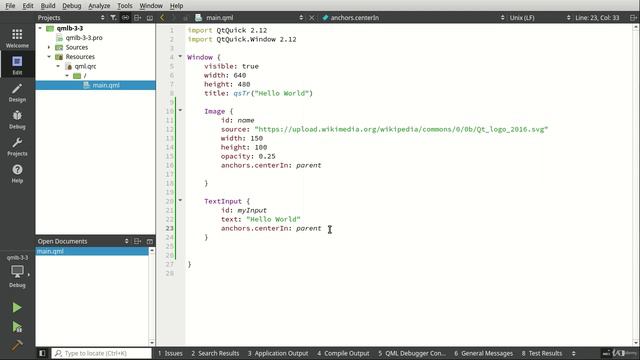The height and width of the screenshot is (360, 640).
Task: Go back in editor navigation history
Action: (x=162, y=18)
